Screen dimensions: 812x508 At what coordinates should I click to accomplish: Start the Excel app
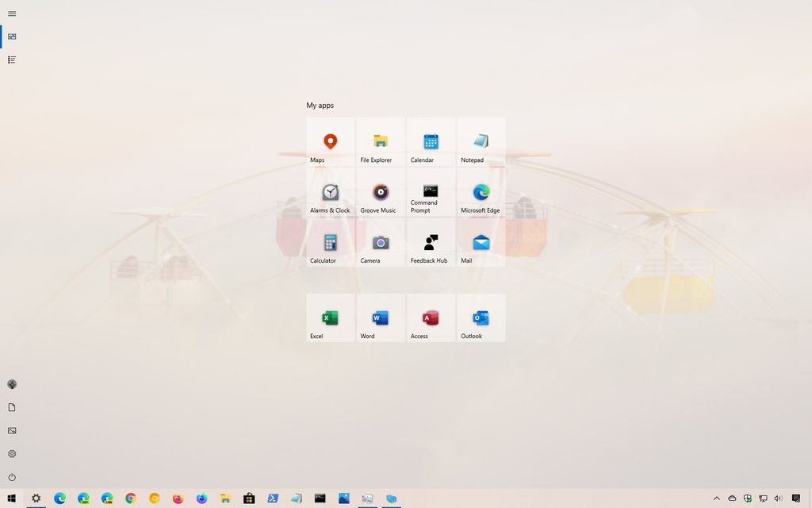pyautogui.click(x=330, y=316)
